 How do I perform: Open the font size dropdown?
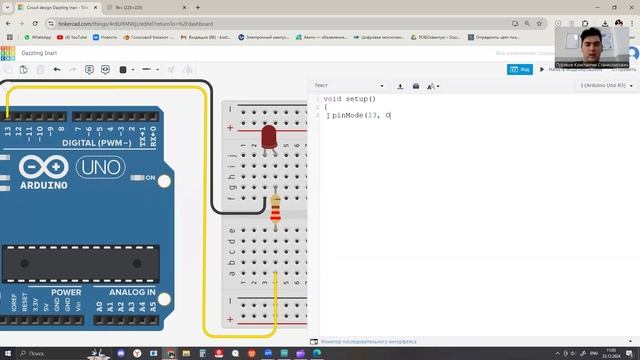(433, 86)
